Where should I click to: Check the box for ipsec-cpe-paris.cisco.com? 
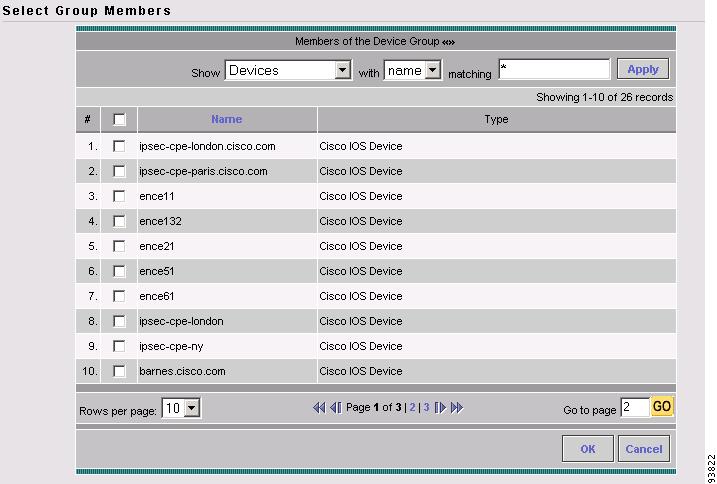(x=119, y=171)
